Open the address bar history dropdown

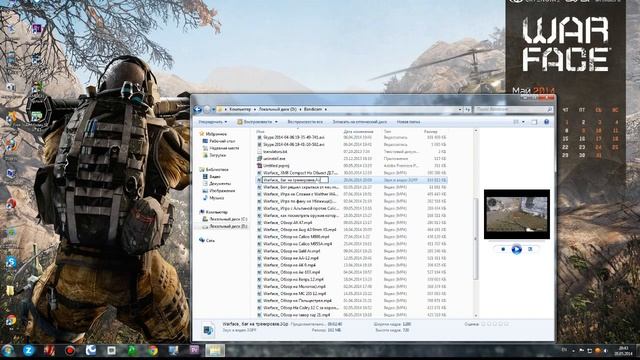point(460,109)
